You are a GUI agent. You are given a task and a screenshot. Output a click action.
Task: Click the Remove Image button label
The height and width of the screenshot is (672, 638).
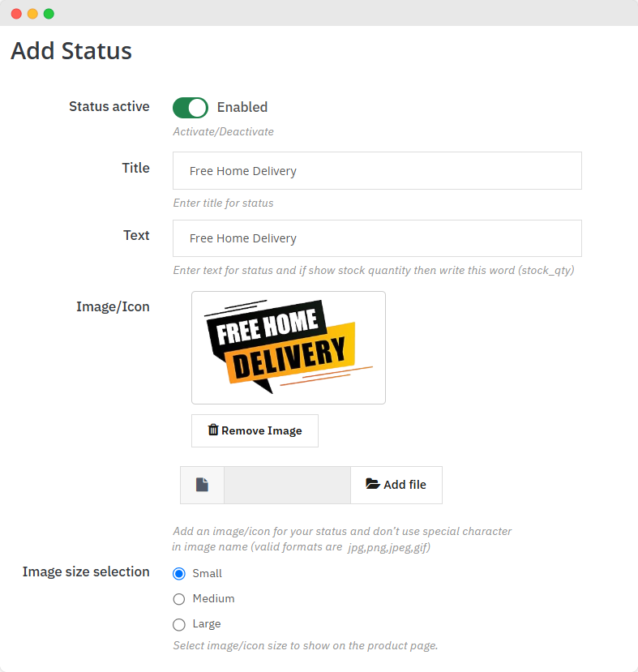point(262,431)
